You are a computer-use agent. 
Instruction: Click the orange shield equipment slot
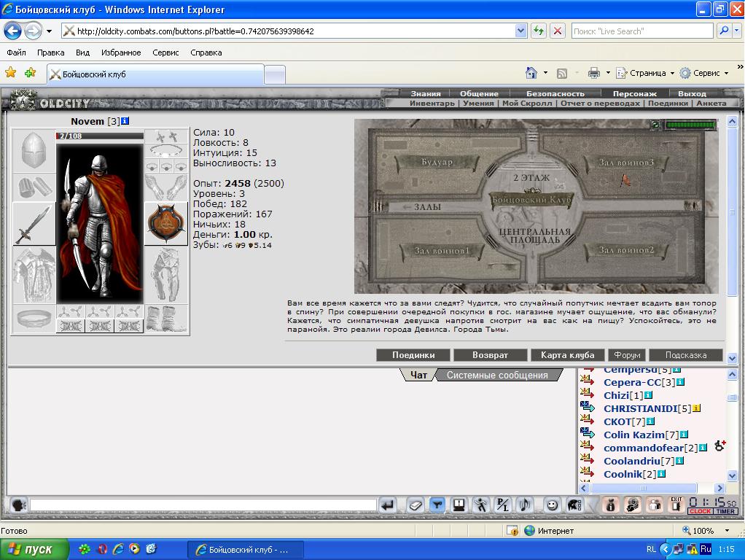tap(165, 224)
